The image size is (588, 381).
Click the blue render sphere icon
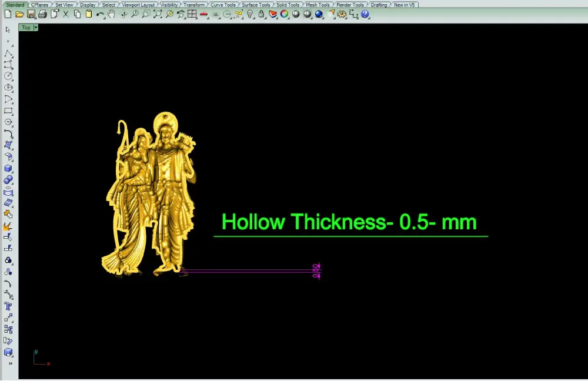tap(319, 14)
